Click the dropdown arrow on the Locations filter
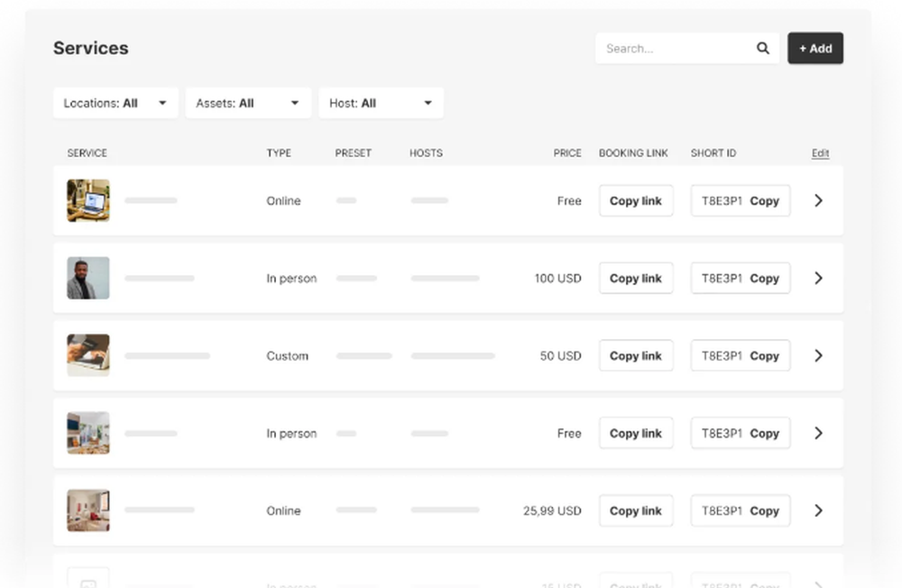This screenshot has height=588, width=902. point(164,102)
